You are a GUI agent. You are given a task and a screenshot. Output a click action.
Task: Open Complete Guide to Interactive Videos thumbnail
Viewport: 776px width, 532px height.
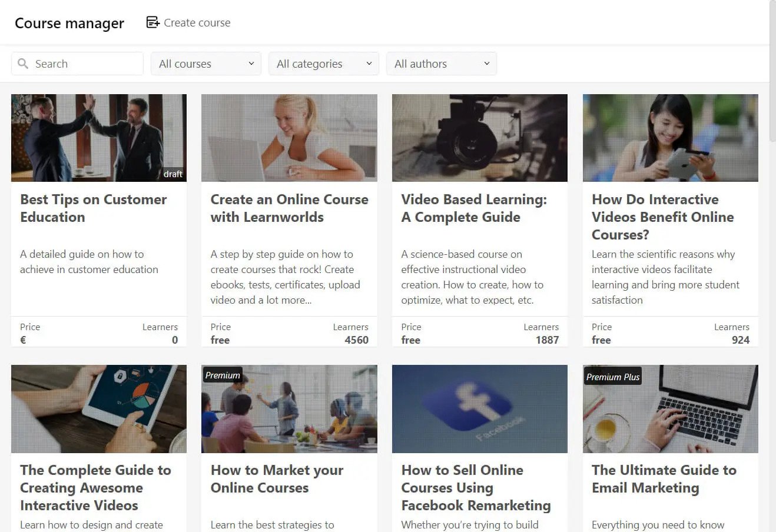[x=99, y=408]
